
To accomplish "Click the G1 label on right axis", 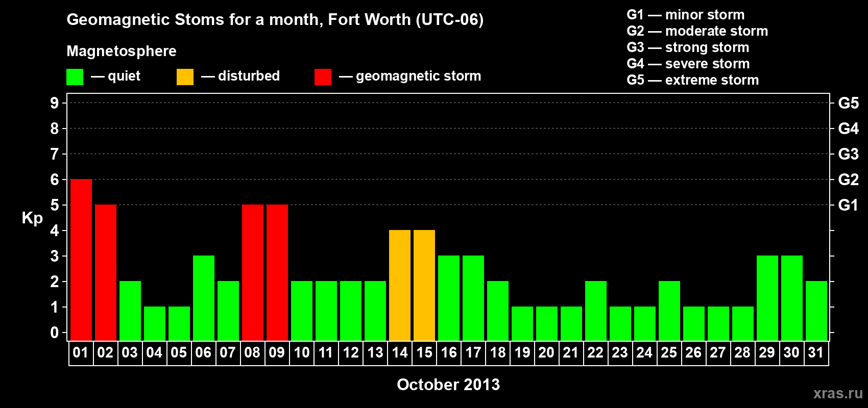I will tap(849, 205).
